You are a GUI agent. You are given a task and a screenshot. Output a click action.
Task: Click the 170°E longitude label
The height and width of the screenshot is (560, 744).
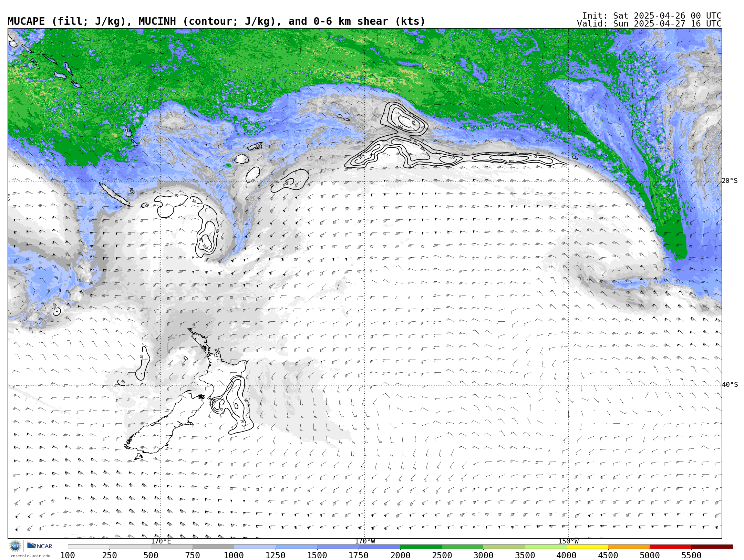[x=161, y=541]
